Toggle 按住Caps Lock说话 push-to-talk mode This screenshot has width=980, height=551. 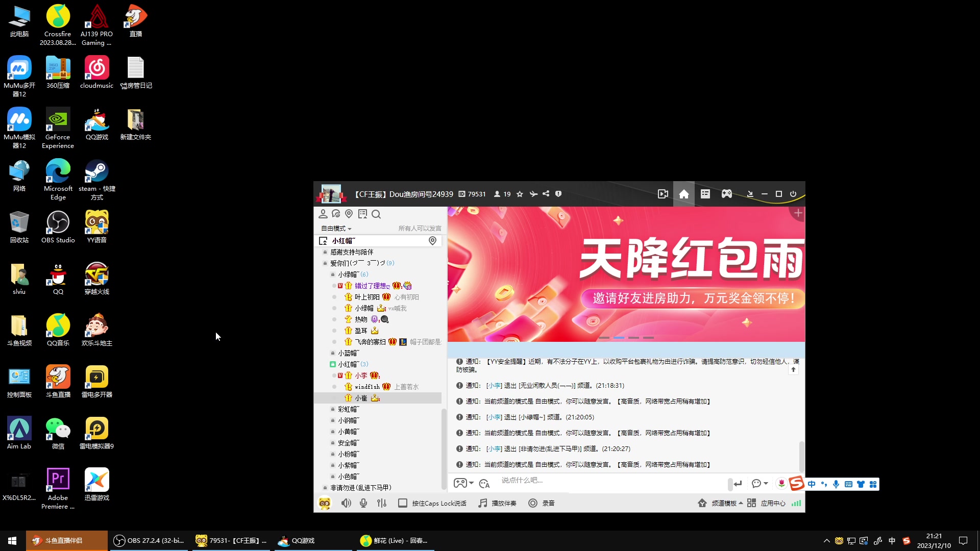click(431, 503)
